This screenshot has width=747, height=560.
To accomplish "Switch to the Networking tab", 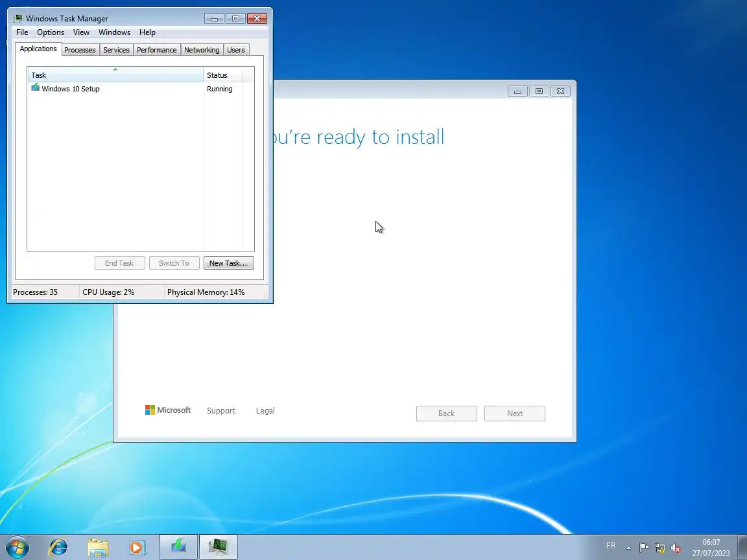I will coord(202,49).
